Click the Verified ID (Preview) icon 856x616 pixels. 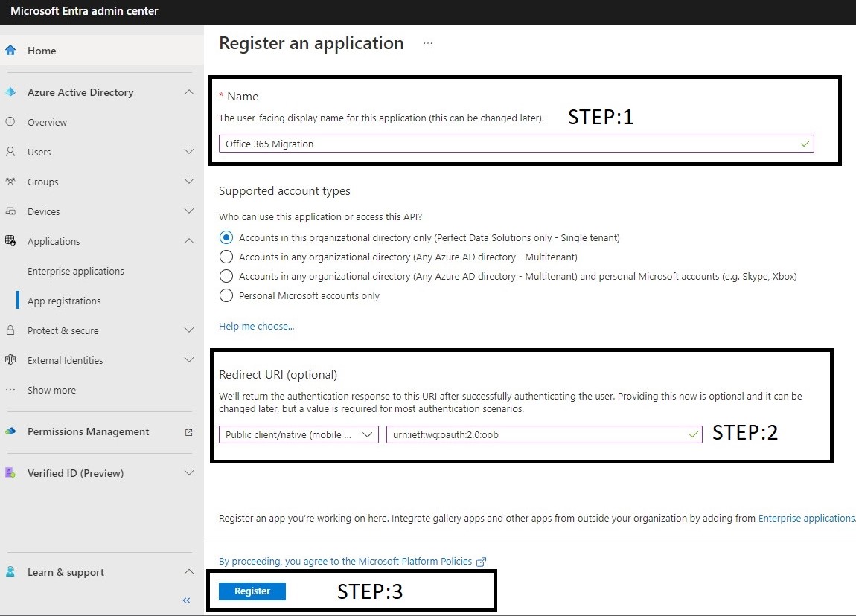point(10,472)
